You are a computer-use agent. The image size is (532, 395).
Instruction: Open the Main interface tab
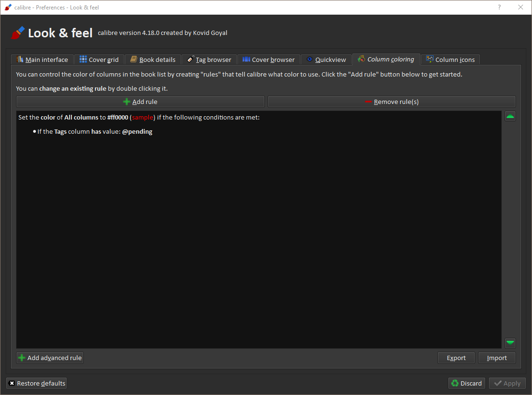(43, 60)
